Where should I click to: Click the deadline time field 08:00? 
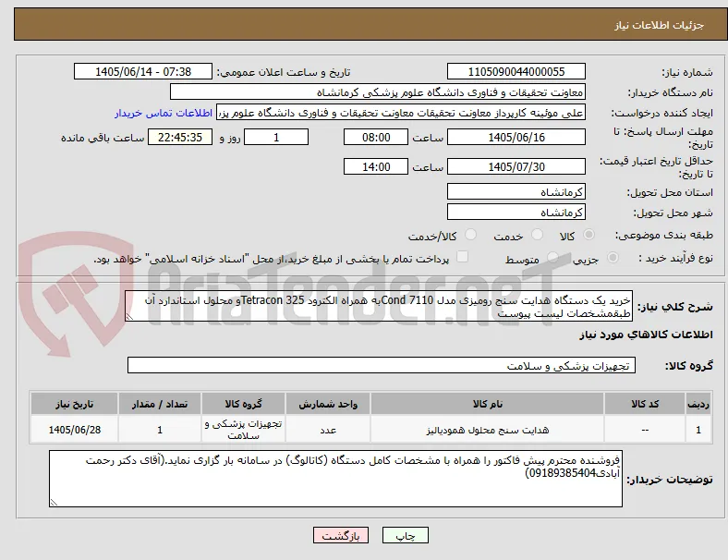point(376,138)
